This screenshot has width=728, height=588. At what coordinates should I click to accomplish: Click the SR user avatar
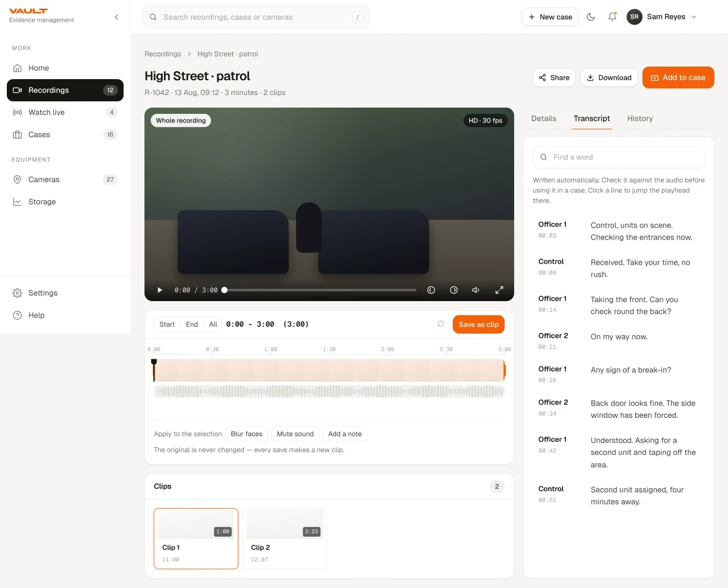point(634,17)
